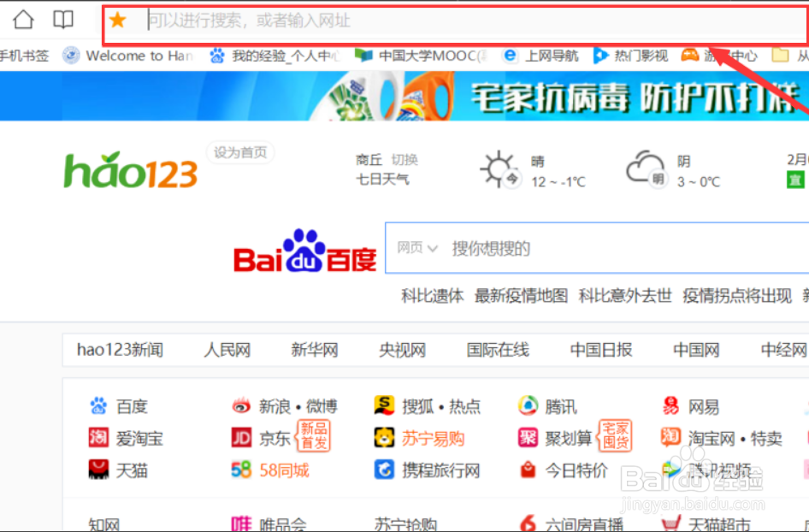Open the 携程旅行网 link
The height and width of the screenshot is (532, 809).
point(441,470)
